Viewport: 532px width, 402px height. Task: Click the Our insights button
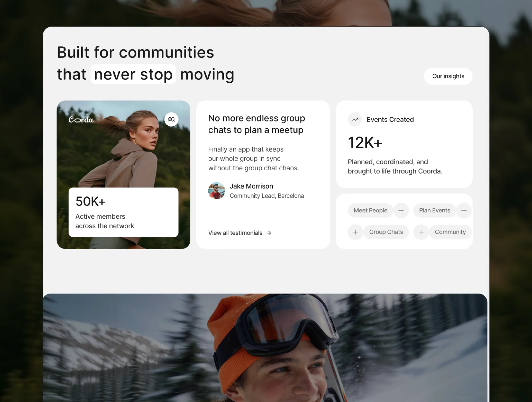click(x=448, y=76)
